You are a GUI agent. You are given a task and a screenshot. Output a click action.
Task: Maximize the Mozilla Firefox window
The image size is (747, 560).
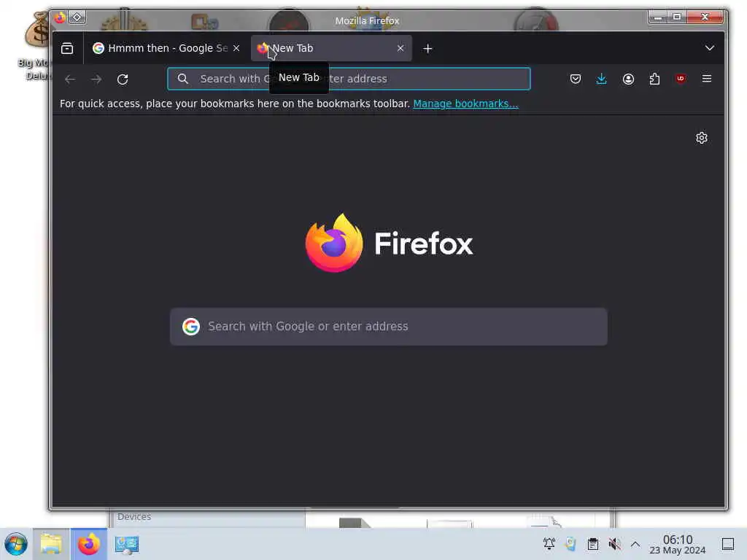(x=676, y=17)
